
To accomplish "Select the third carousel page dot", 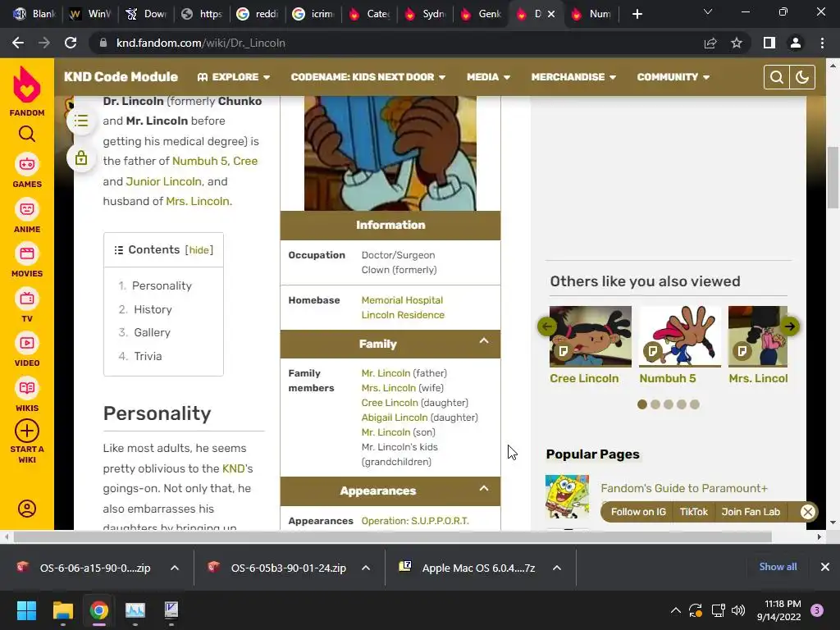I will (669, 404).
